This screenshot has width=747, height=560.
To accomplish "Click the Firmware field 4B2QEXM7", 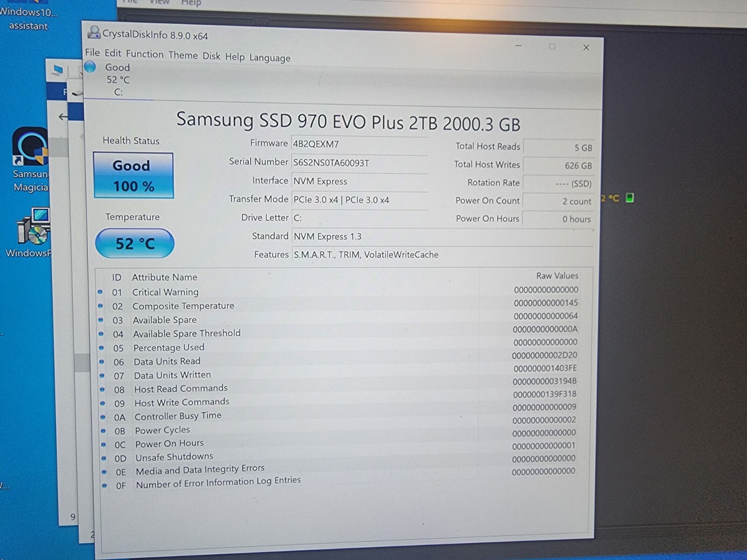I will (359, 144).
